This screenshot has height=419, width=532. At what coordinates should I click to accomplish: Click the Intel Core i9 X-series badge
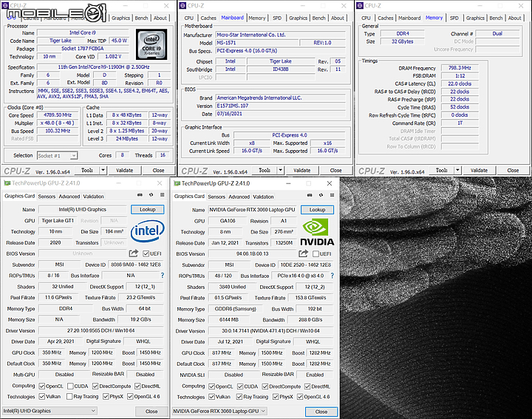(151, 44)
